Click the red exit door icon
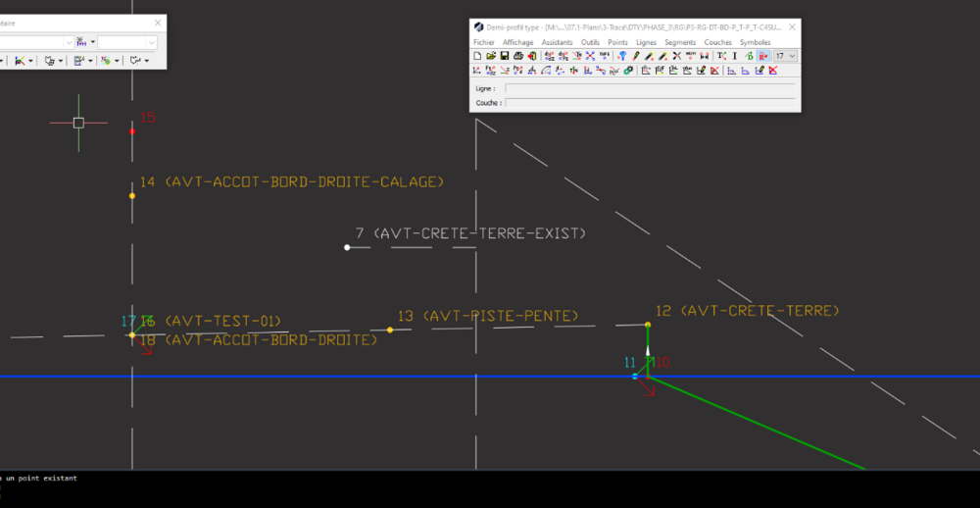The width and height of the screenshot is (980, 508). point(532,56)
